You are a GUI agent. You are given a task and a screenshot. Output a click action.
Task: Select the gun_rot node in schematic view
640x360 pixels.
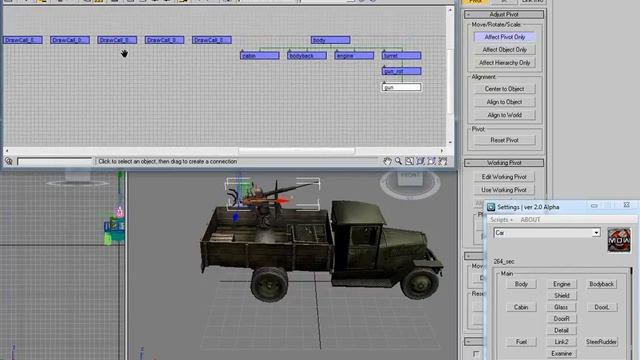click(x=401, y=71)
